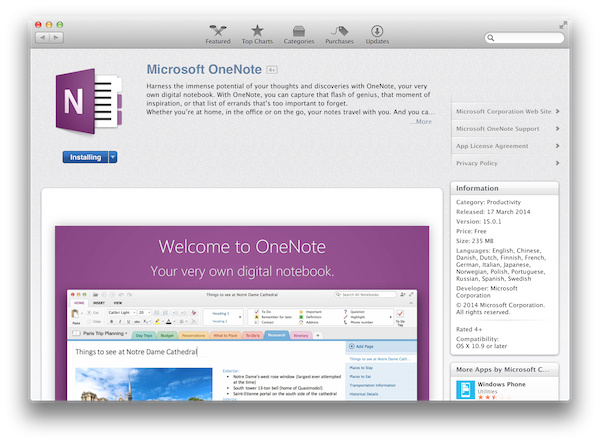Click the Microsoft OneNote title heading
This screenshot has width=600, height=443.
coord(205,70)
